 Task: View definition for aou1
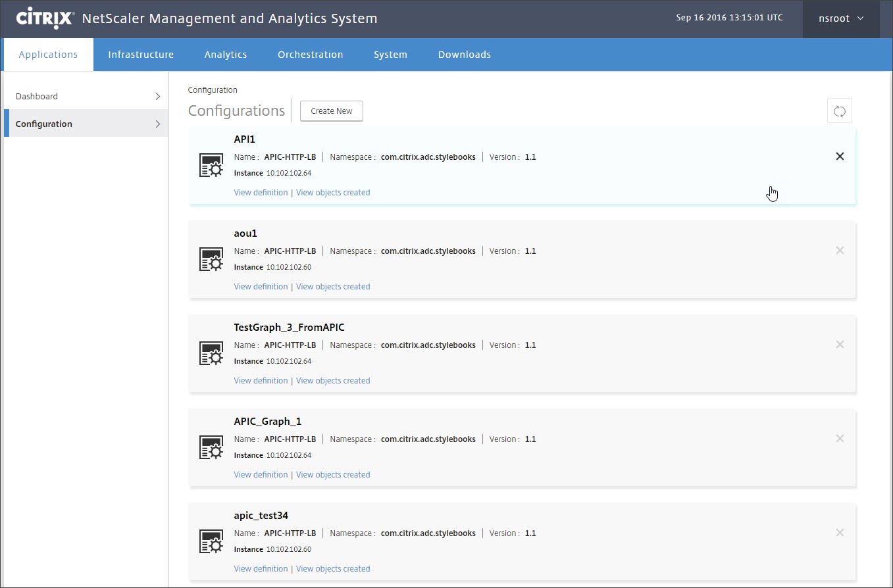tap(261, 287)
